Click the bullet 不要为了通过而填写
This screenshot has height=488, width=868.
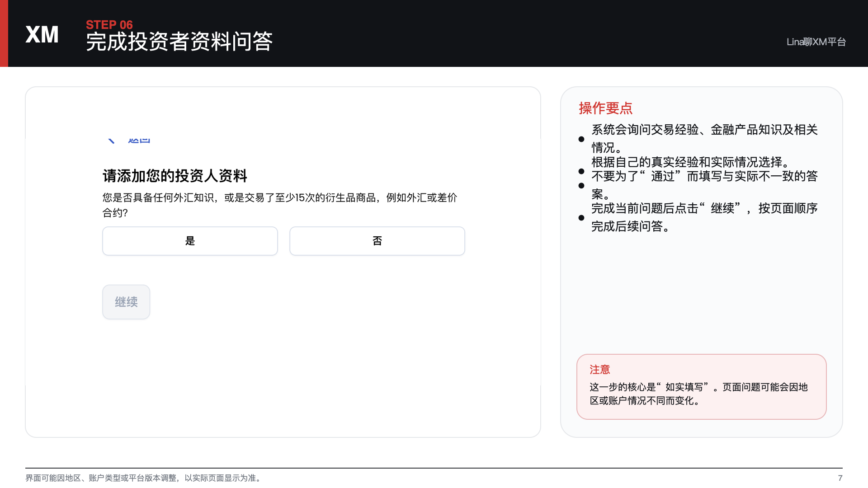click(704, 185)
